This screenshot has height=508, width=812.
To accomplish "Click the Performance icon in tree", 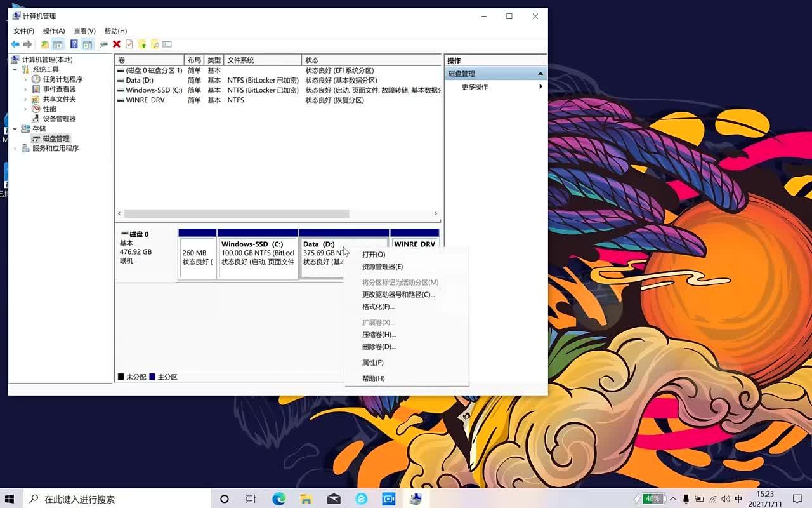I will point(36,109).
